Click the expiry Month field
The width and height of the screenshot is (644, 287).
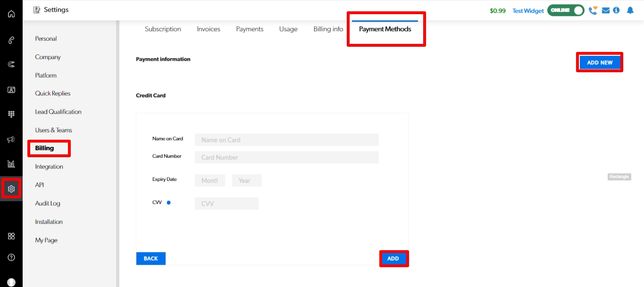click(x=209, y=180)
